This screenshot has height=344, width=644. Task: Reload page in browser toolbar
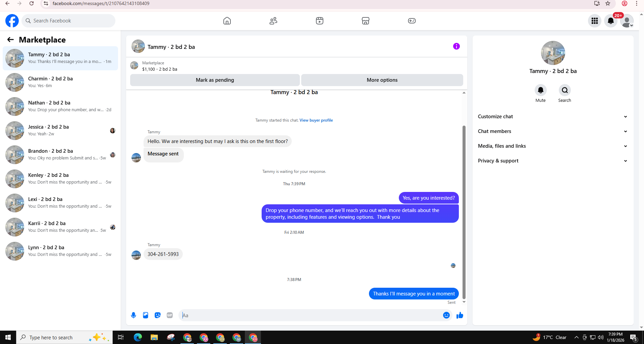tap(32, 3)
